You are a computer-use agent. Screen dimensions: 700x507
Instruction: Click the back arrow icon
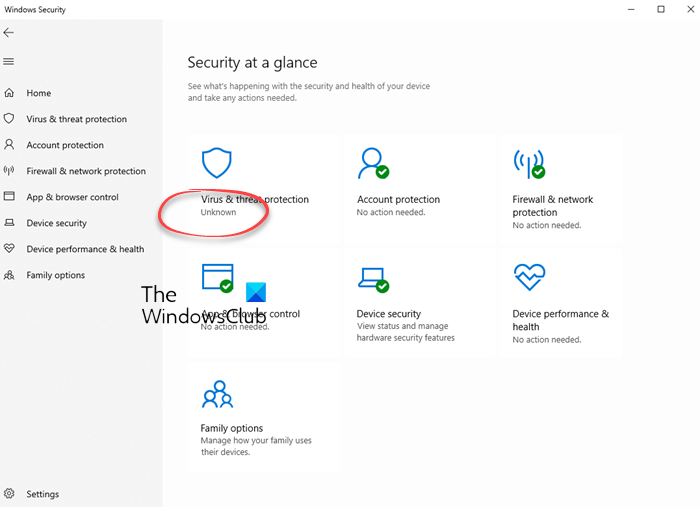point(9,33)
